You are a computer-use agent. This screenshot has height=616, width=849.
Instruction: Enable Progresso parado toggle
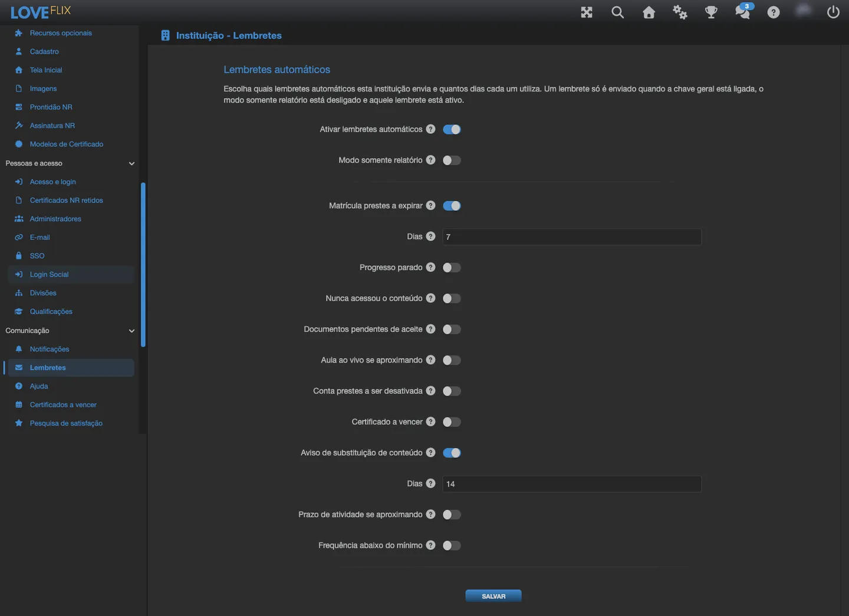point(452,268)
